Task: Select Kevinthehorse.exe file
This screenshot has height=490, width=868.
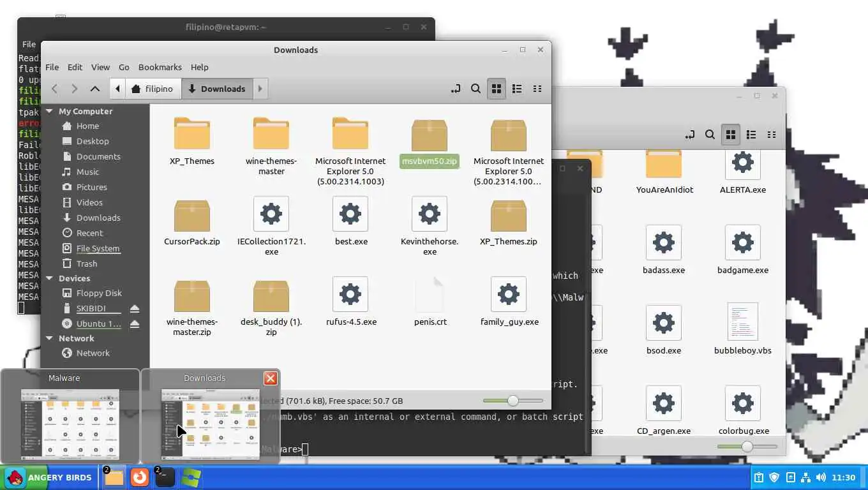Action: coord(430,226)
